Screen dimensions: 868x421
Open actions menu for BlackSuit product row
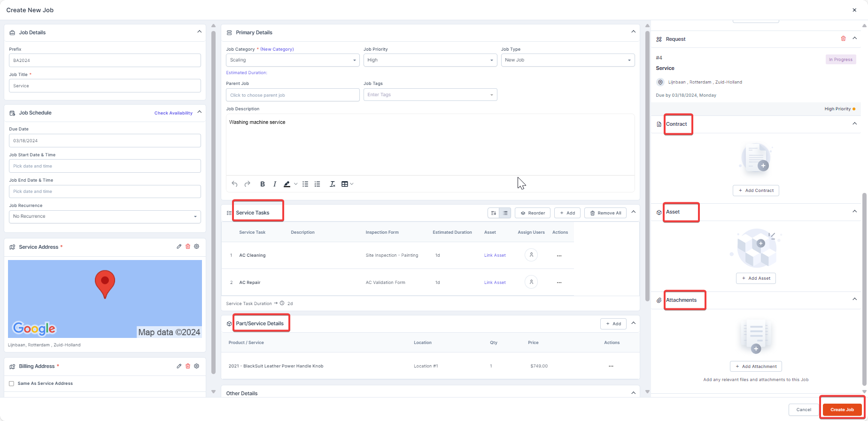click(x=611, y=366)
